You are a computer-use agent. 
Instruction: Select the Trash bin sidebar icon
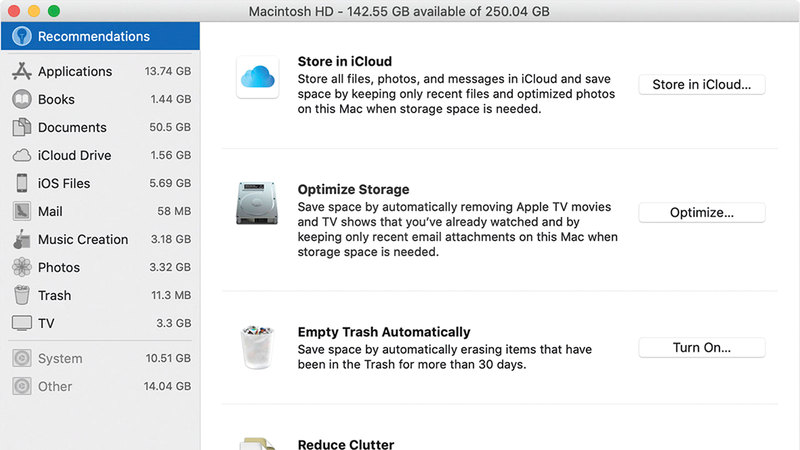21,296
